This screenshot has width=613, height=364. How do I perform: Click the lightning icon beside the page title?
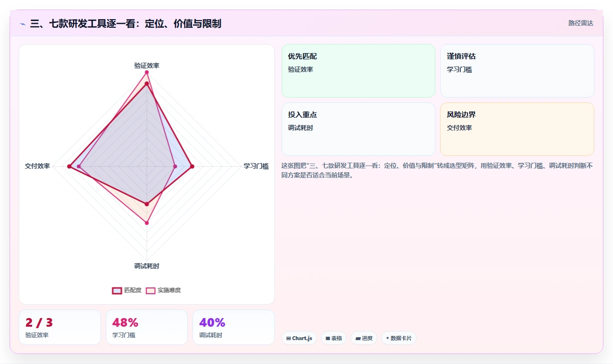click(x=23, y=23)
